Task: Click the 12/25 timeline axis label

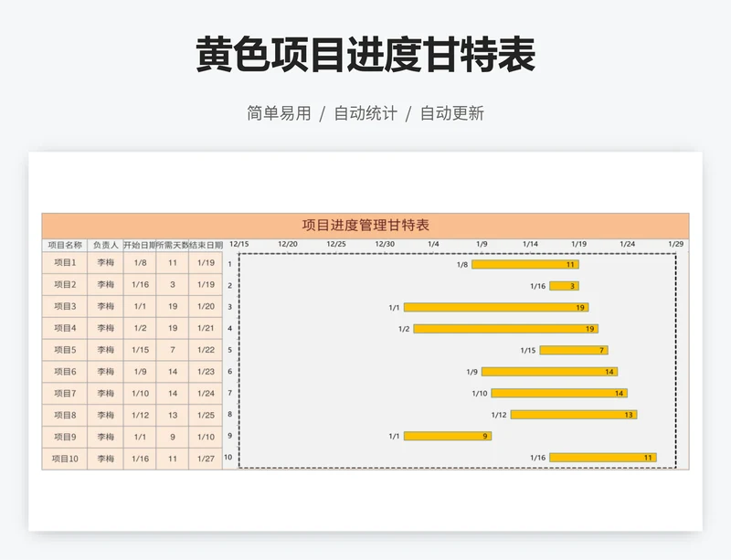Action: pyautogui.click(x=336, y=244)
